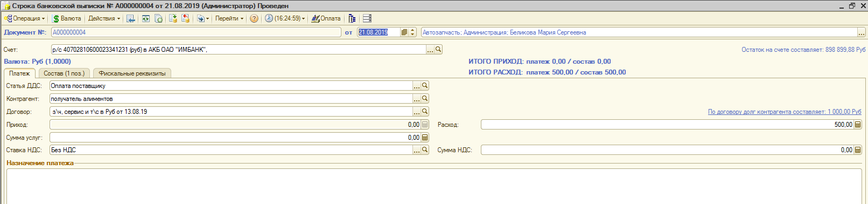Click ellipsis select button of Статья ДДС
This screenshot has width=868, height=204.
(x=417, y=86)
